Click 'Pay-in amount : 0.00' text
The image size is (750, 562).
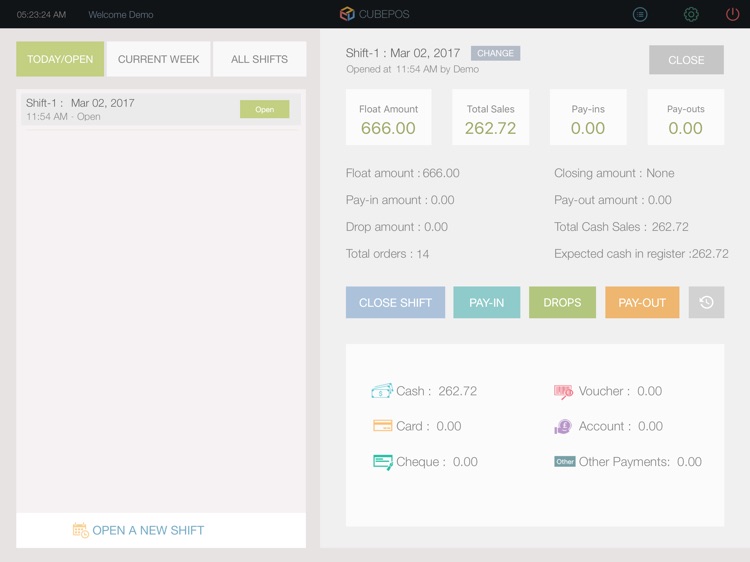400,200
